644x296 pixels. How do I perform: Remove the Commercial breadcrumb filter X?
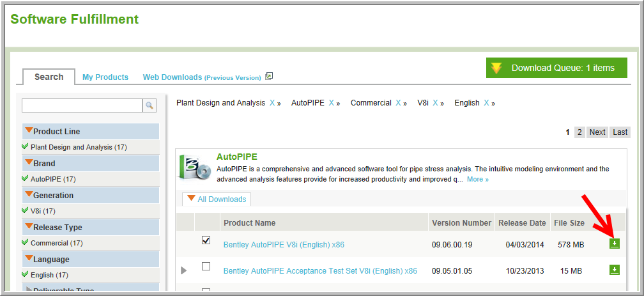398,103
